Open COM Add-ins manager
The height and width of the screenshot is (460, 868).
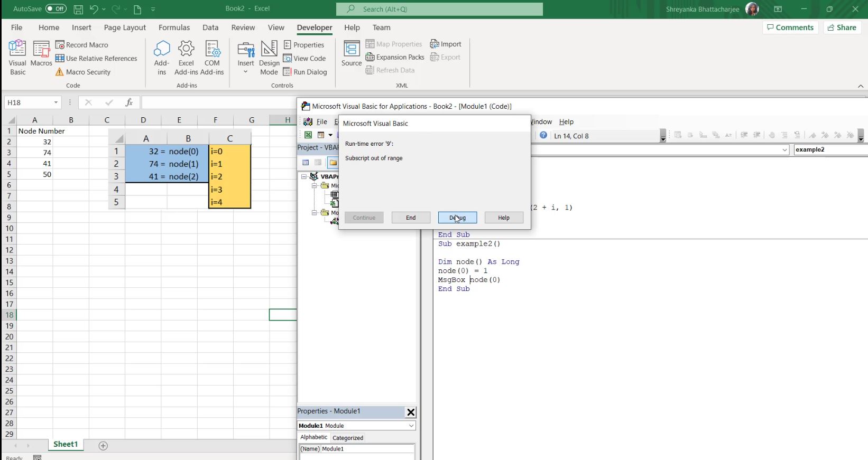coord(212,58)
